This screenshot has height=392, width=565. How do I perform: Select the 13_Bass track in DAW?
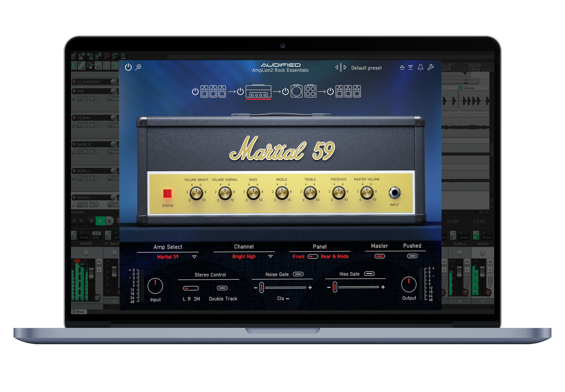click(x=84, y=118)
